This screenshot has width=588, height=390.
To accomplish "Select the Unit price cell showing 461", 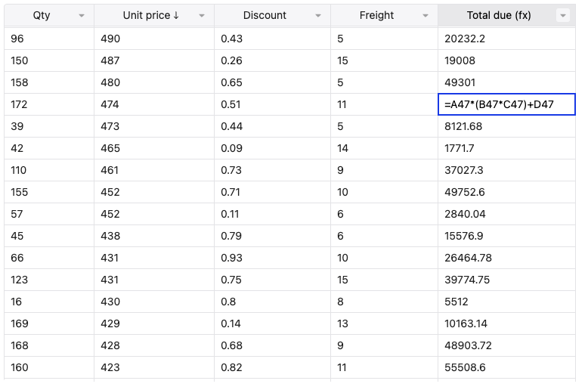I will click(154, 170).
